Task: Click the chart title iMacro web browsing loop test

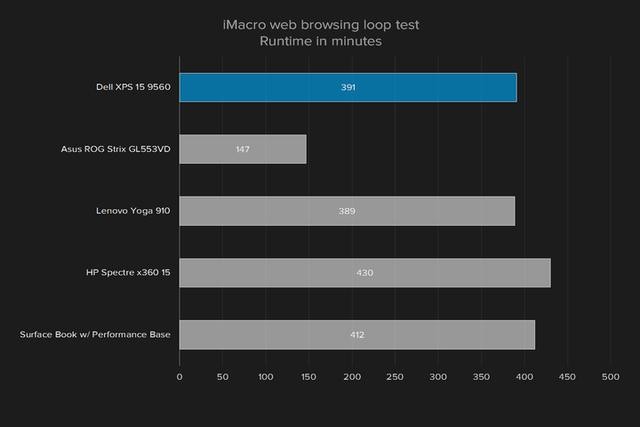Action: pos(319,23)
